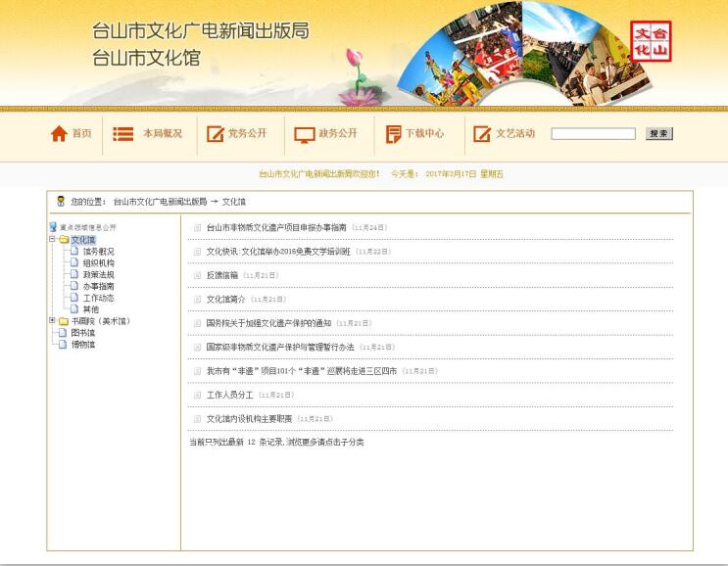728x566 pixels.
Task: Expand the 书画院（美术馆） tree node
Action: tap(52, 321)
